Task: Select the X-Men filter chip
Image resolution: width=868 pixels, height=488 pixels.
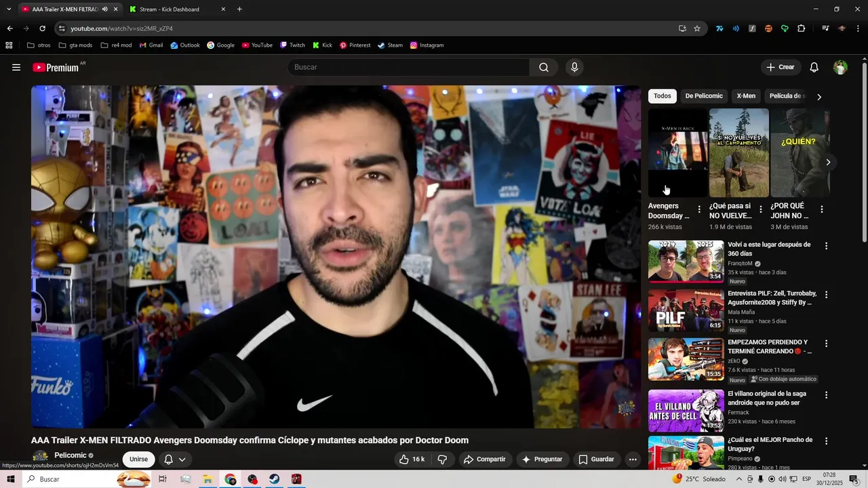Action: (746, 96)
